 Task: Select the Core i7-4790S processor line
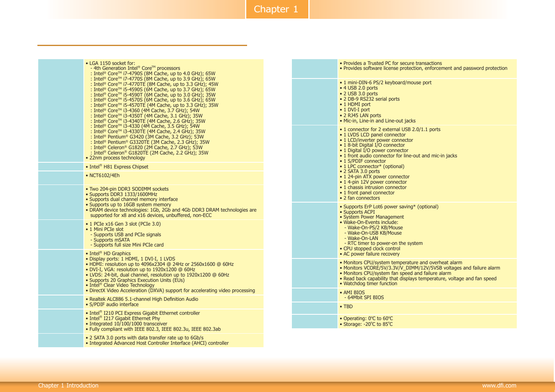(x=153, y=74)
